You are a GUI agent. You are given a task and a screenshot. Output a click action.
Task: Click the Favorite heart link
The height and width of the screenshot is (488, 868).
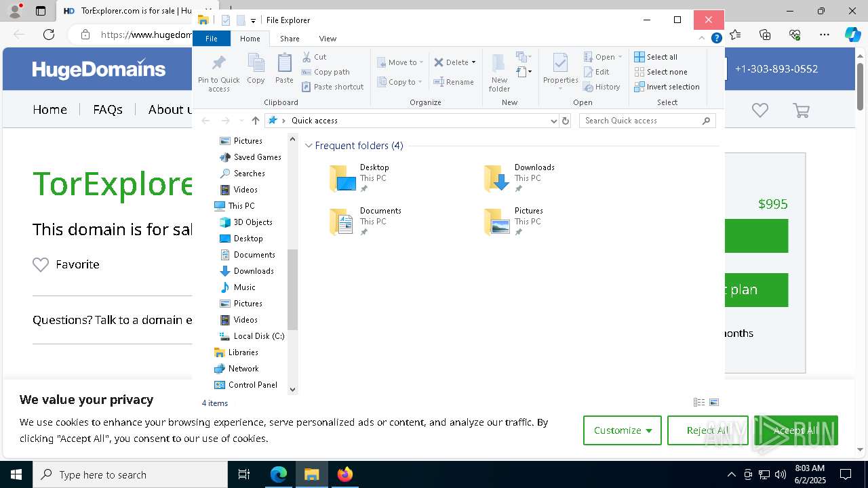tap(66, 264)
